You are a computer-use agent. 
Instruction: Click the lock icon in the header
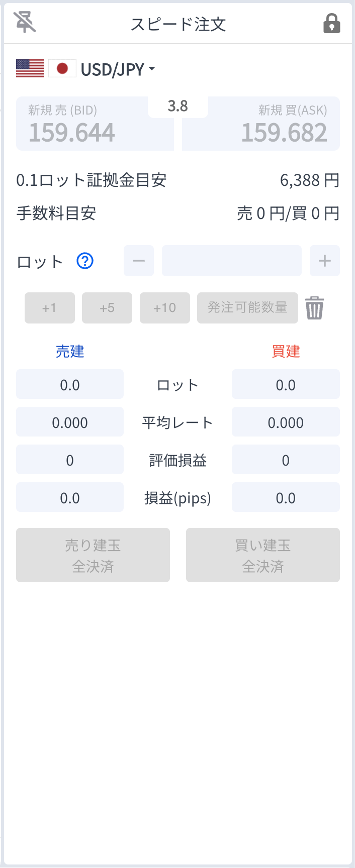(331, 23)
